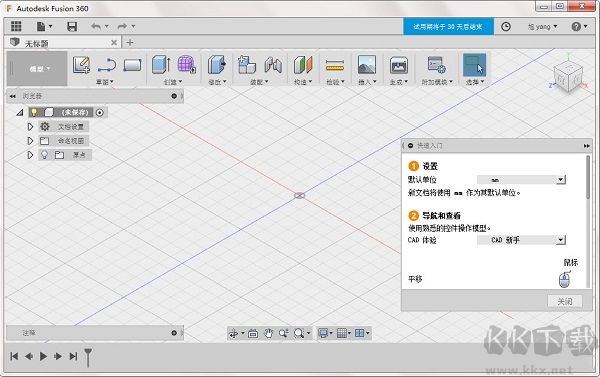This screenshot has width=600, height=377.
Task: Jump to the timeline end
Action: tap(73, 356)
